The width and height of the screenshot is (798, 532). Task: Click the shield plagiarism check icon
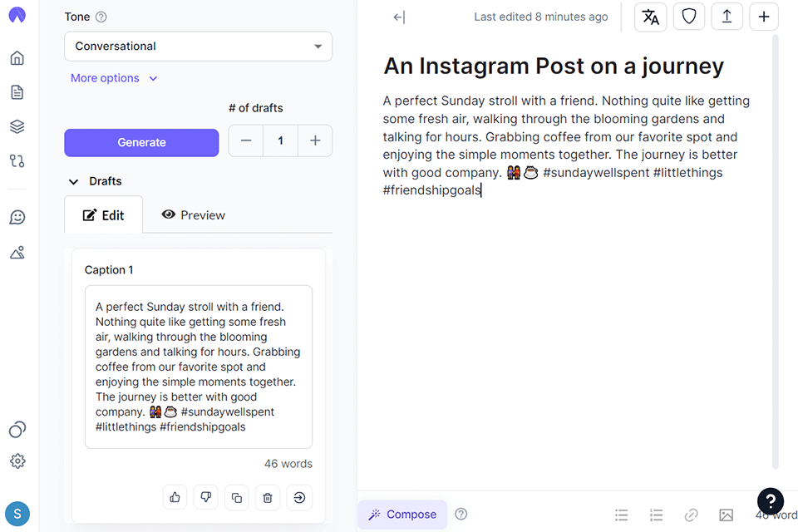tap(688, 17)
